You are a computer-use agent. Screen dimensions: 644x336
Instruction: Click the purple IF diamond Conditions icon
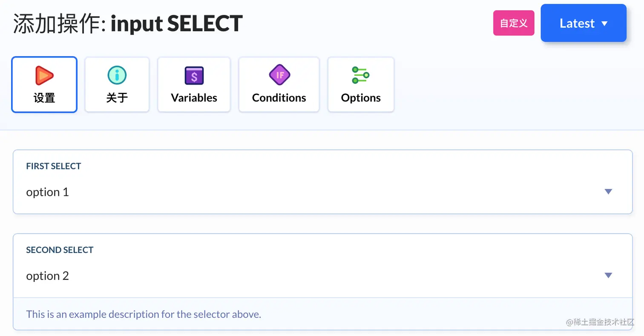click(x=279, y=75)
